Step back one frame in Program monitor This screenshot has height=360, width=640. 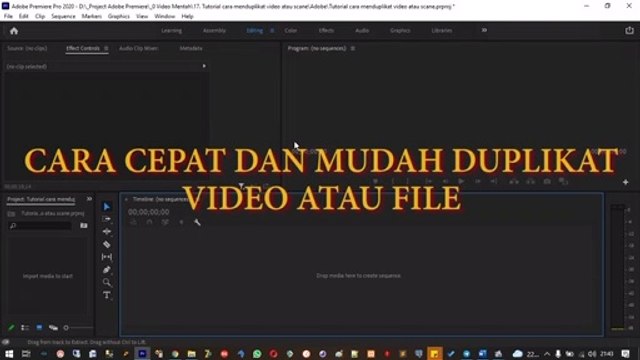click(445, 181)
